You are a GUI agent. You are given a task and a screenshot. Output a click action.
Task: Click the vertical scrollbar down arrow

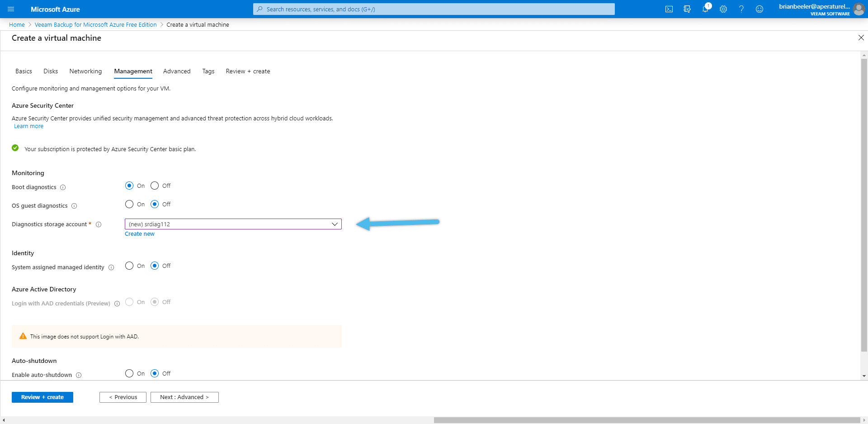tap(864, 376)
